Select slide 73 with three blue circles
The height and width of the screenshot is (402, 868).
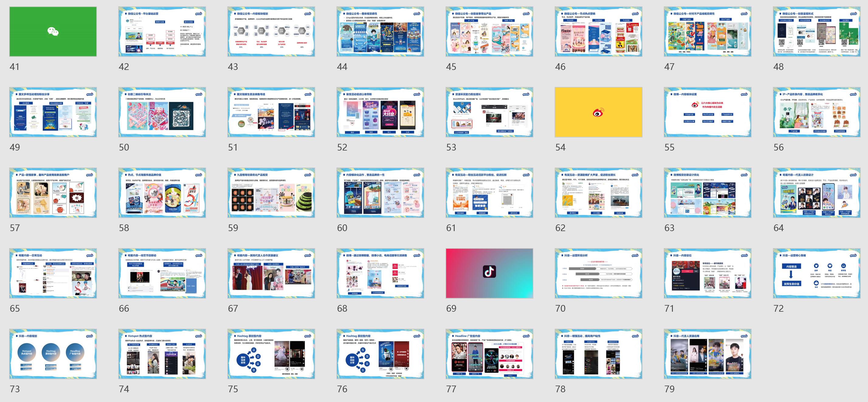53,354
